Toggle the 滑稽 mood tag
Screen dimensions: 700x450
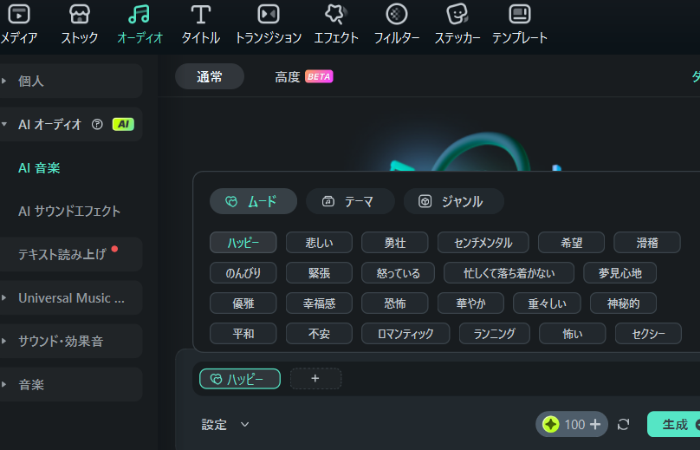(647, 242)
